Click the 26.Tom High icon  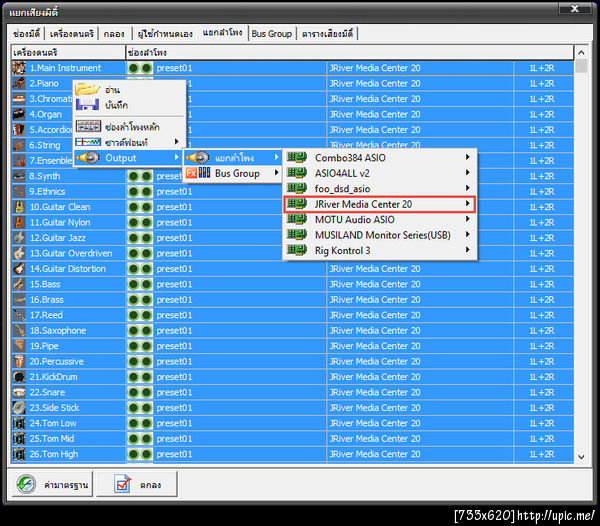[19, 454]
